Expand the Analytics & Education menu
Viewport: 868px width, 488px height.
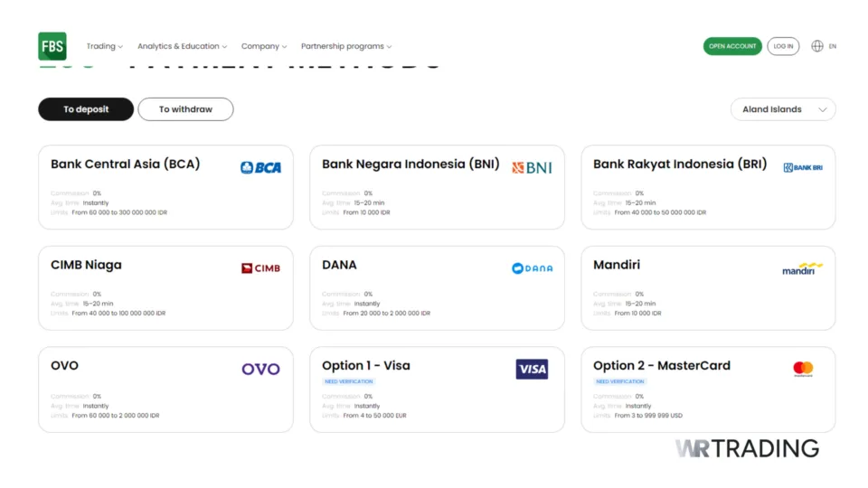pyautogui.click(x=182, y=46)
